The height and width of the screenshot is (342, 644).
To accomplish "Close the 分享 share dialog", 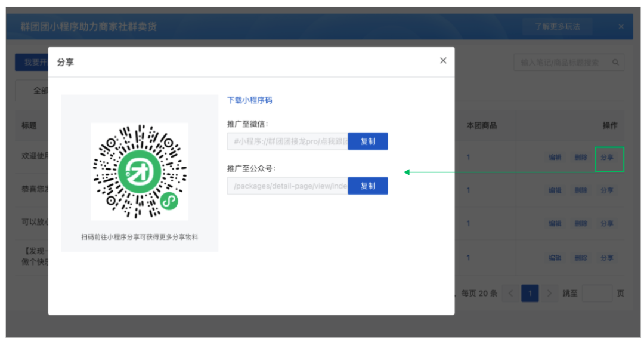I will (x=443, y=61).
